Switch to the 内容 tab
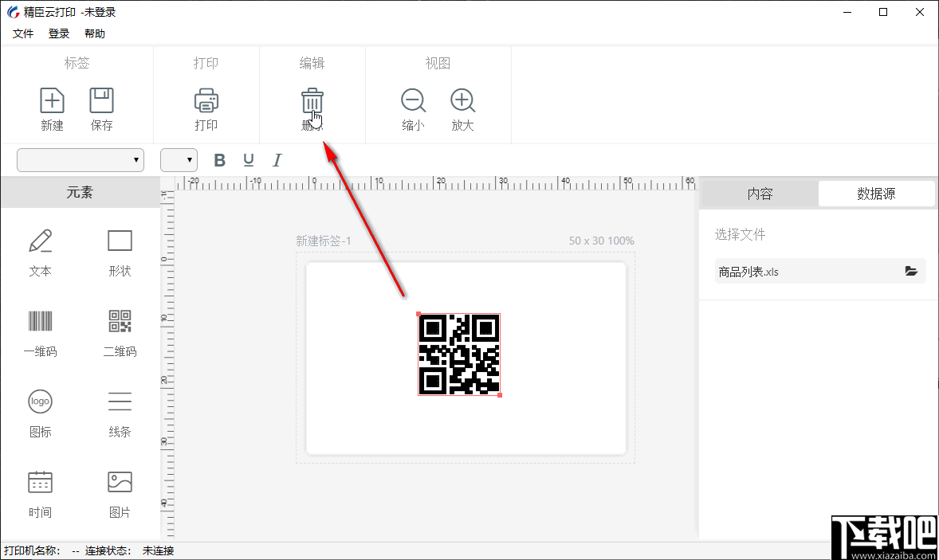 (x=759, y=193)
